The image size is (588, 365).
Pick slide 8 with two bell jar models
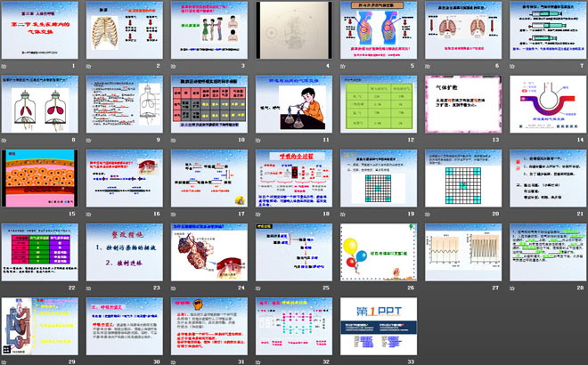pos(42,105)
